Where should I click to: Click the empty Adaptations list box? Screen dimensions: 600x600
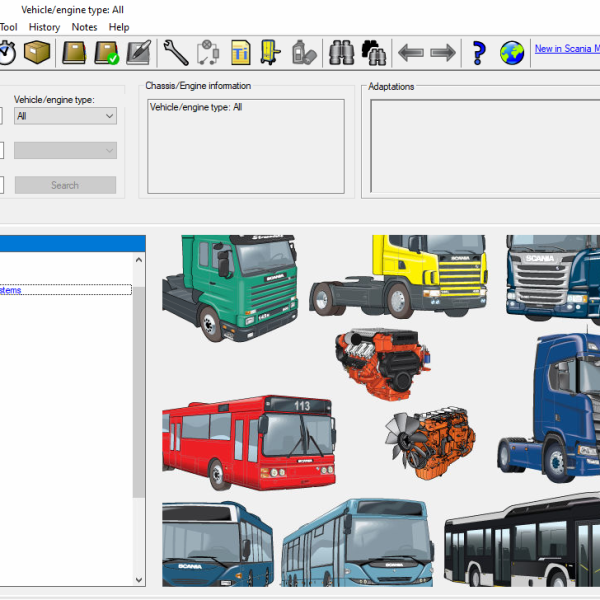(485, 147)
